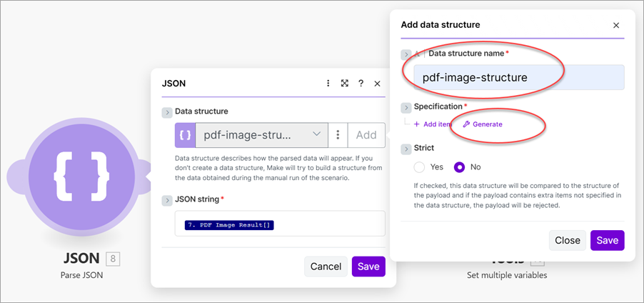Click Add item under Specification

click(x=433, y=124)
